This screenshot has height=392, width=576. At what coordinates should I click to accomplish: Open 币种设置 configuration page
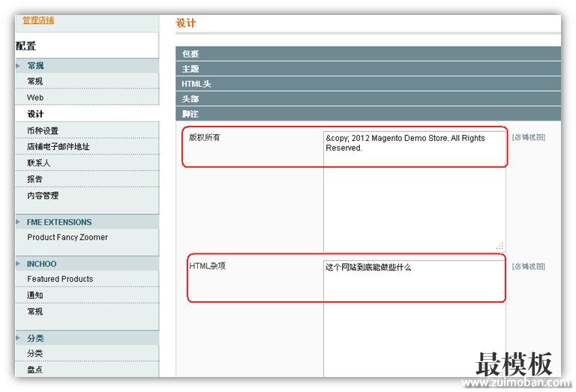click(43, 131)
